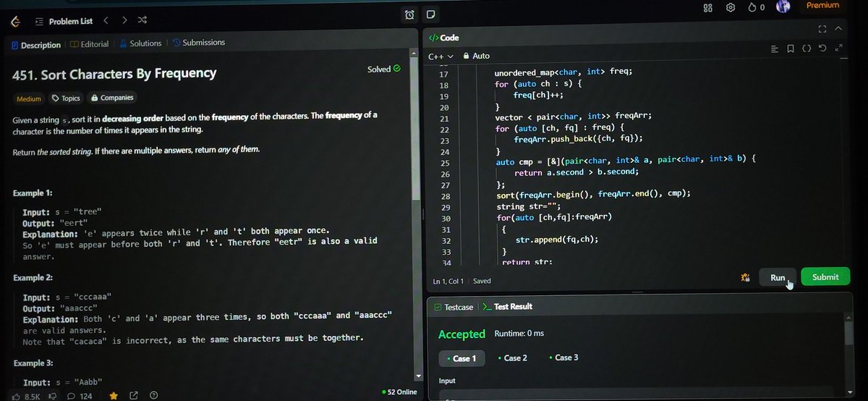Reset code with the undo arrow icon

point(822,48)
